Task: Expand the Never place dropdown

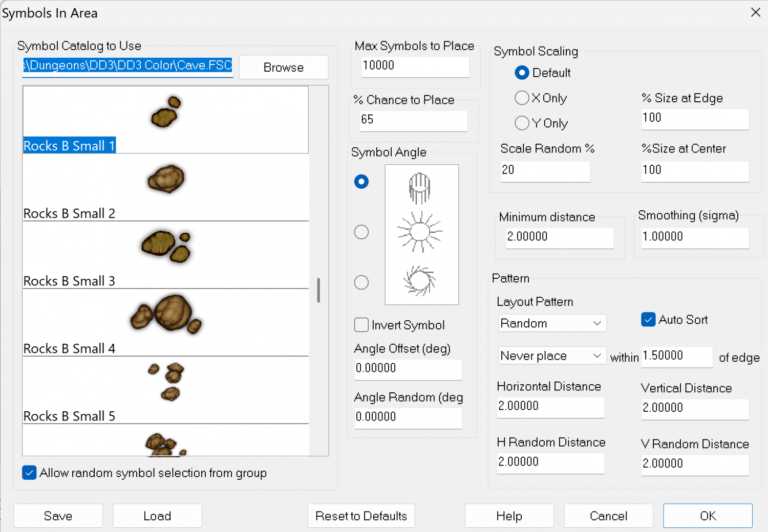Action: pos(552,356)
